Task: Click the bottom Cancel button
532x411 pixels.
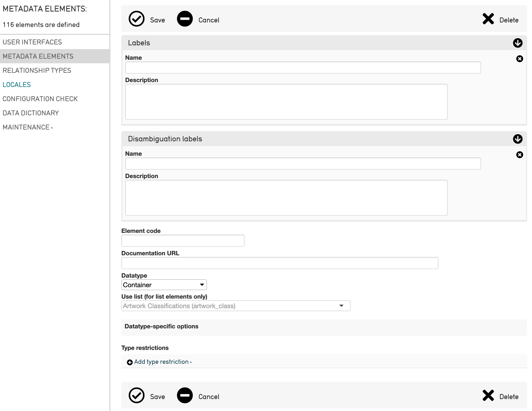Action: (208, 397)
